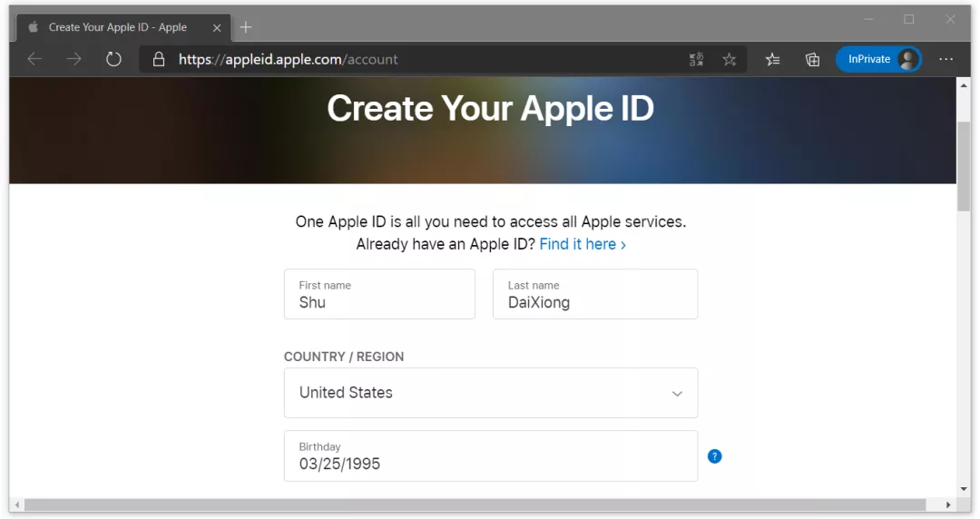Click vertical scrollbar down arrow
The width and height of the screenshot is (980, 519).
point(963,489)
